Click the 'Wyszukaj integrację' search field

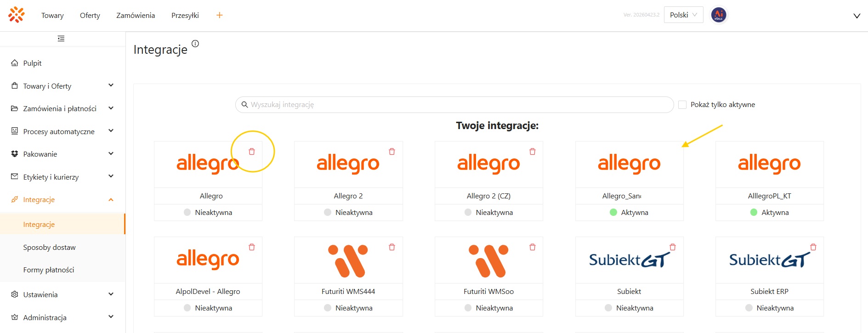point(455,105)
